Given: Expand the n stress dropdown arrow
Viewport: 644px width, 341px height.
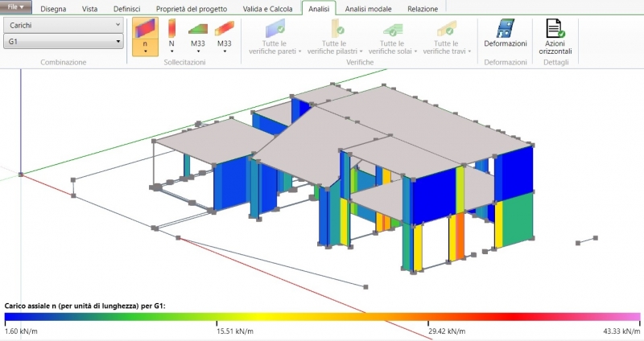Looking at the screenshot, I should pyautogui.click(x=146, y=51).
